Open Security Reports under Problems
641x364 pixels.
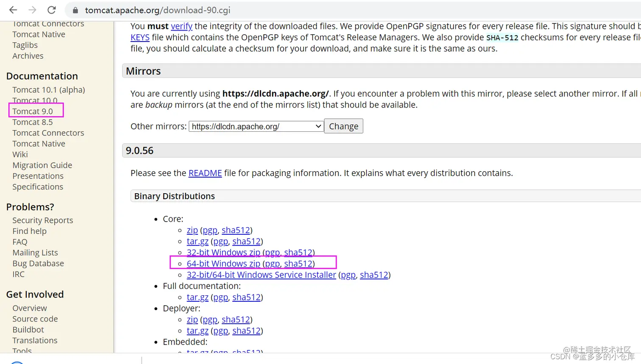[x=42, y=220]
